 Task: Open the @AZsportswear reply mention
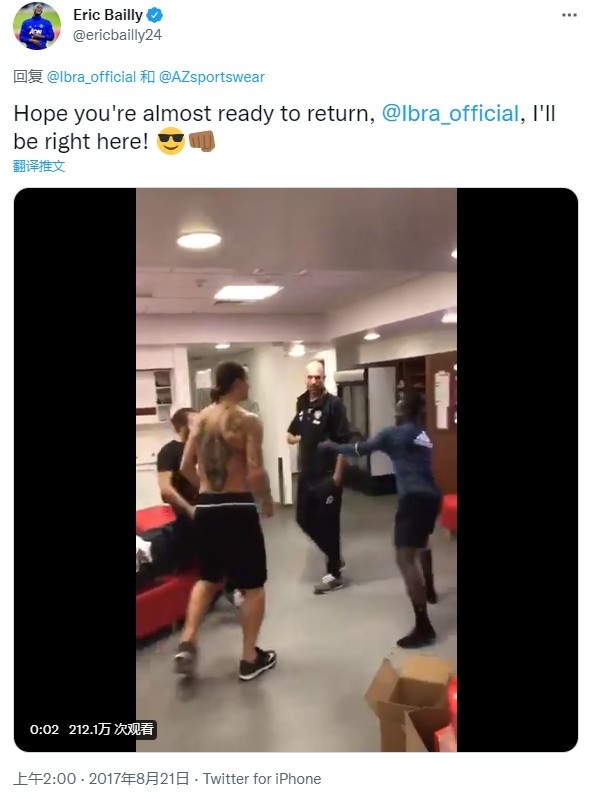pyautogui.click(x=212, y=77)
